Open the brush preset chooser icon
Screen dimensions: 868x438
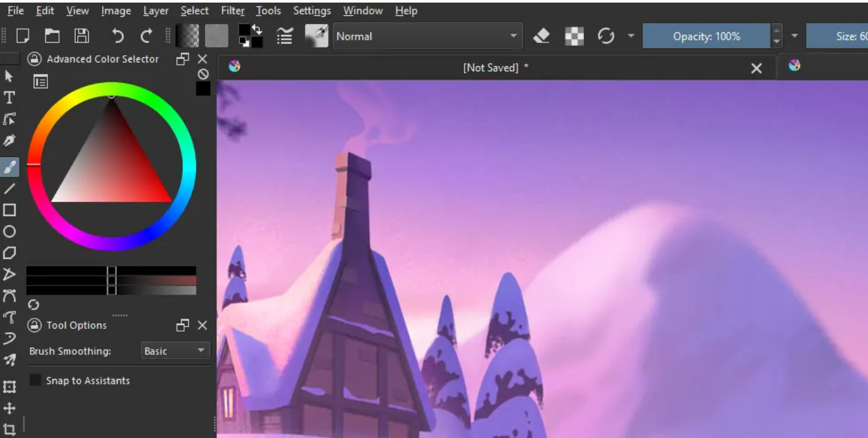[317, 36]
